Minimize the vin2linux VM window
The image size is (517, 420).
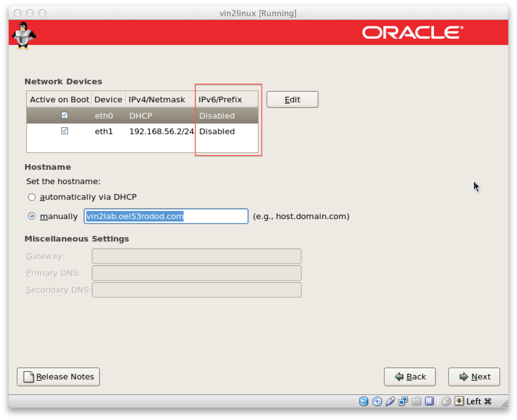click(30, 13)
